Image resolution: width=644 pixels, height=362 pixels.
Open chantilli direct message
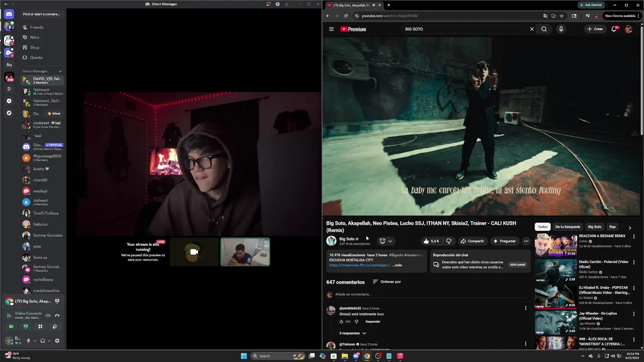pyautogui.click(x=42, y=180)
